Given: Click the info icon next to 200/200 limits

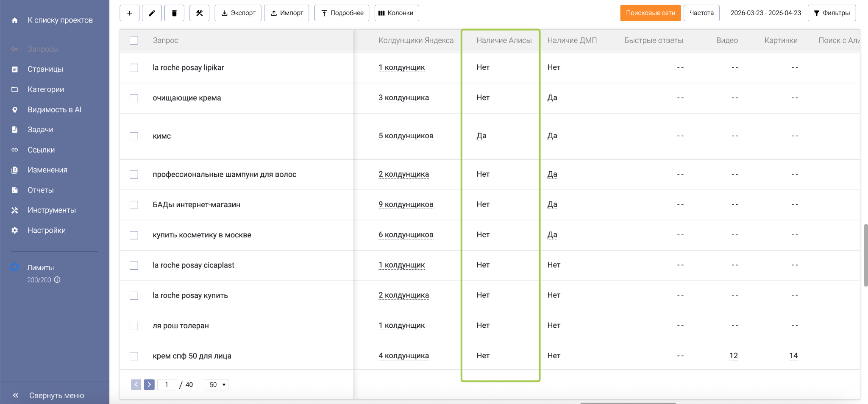Looking at the screenshot, I should 57,280.
